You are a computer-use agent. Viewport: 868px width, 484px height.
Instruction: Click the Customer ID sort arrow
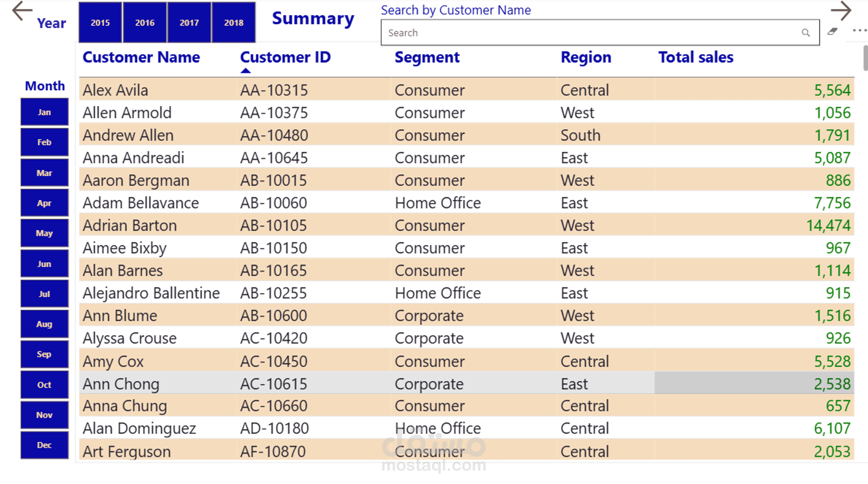coord(246,71)
